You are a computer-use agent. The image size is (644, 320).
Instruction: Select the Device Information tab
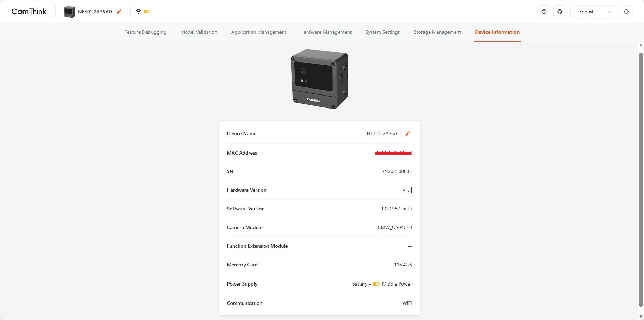click(x=497, y=32)
